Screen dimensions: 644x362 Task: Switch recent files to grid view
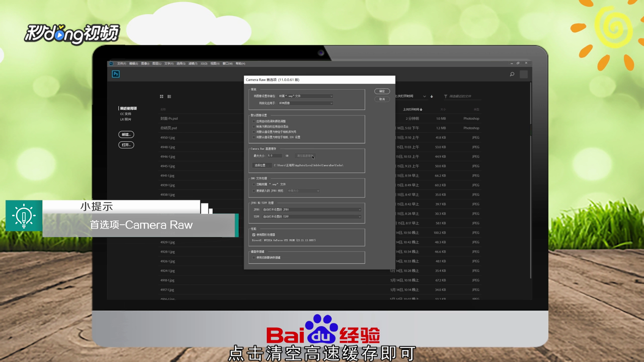point(162,97)
